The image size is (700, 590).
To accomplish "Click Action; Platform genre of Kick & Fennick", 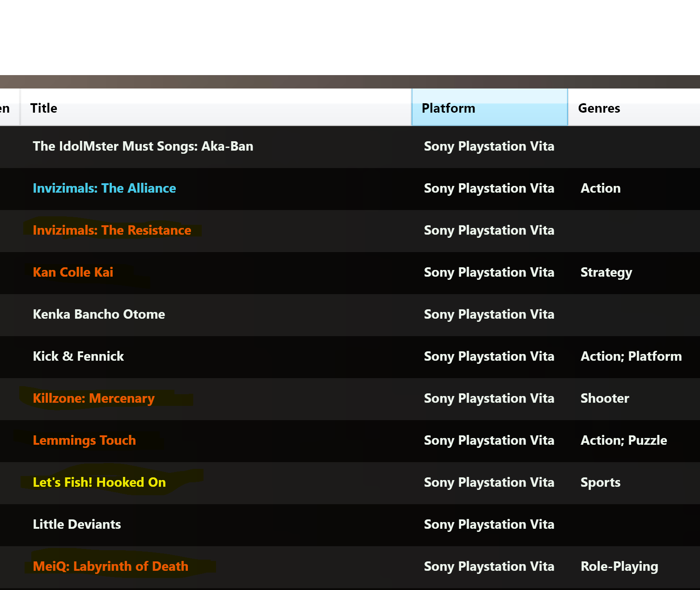I will pyautogui.click(x=631, y=356).
